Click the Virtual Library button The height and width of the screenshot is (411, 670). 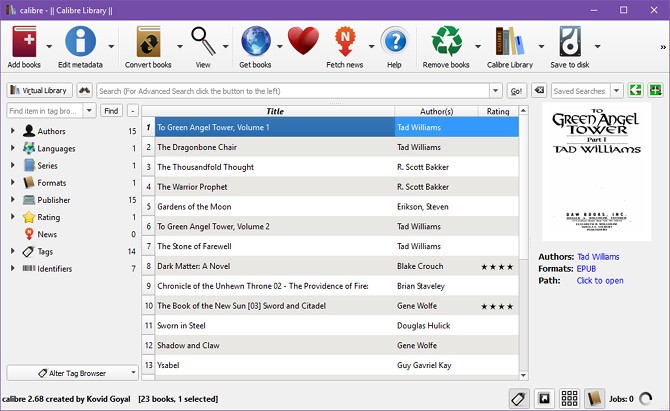point(39,91)
